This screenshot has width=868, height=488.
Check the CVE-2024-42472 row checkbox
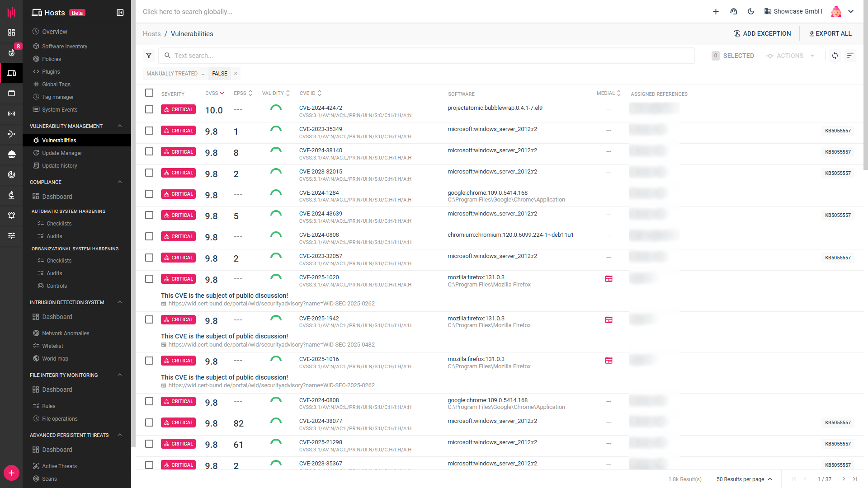(149, 109)
